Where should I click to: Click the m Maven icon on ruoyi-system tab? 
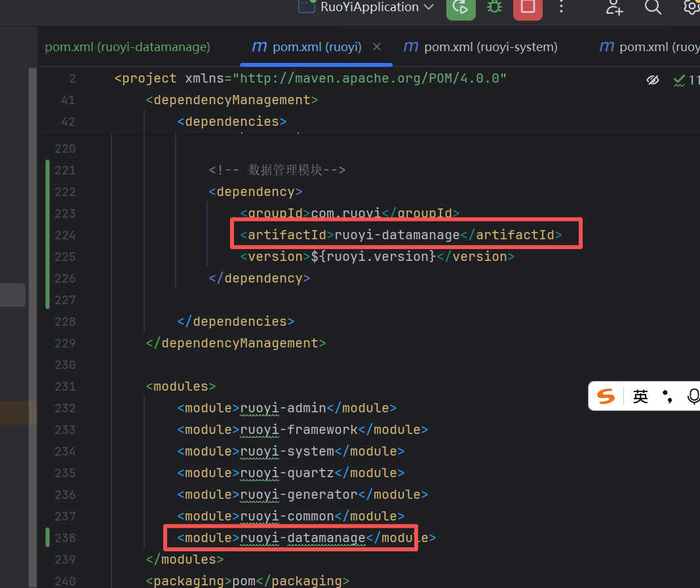tap(411, 47)
